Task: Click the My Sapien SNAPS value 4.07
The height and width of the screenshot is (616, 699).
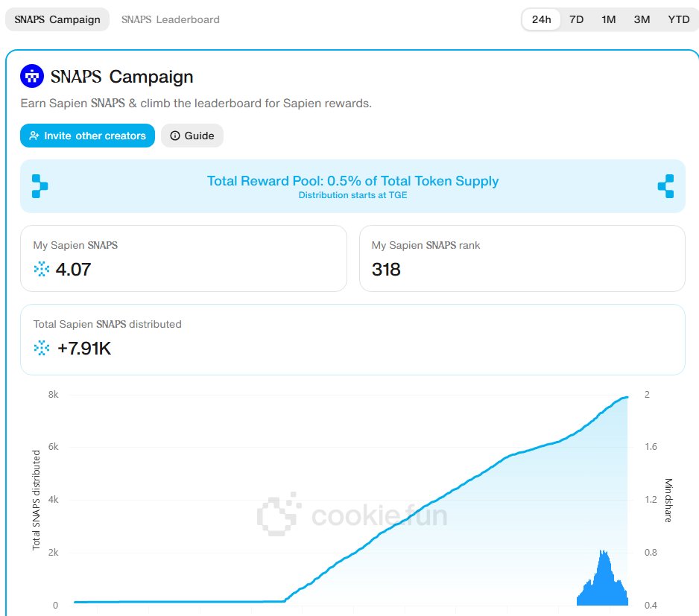Action: tap(73, 269)
